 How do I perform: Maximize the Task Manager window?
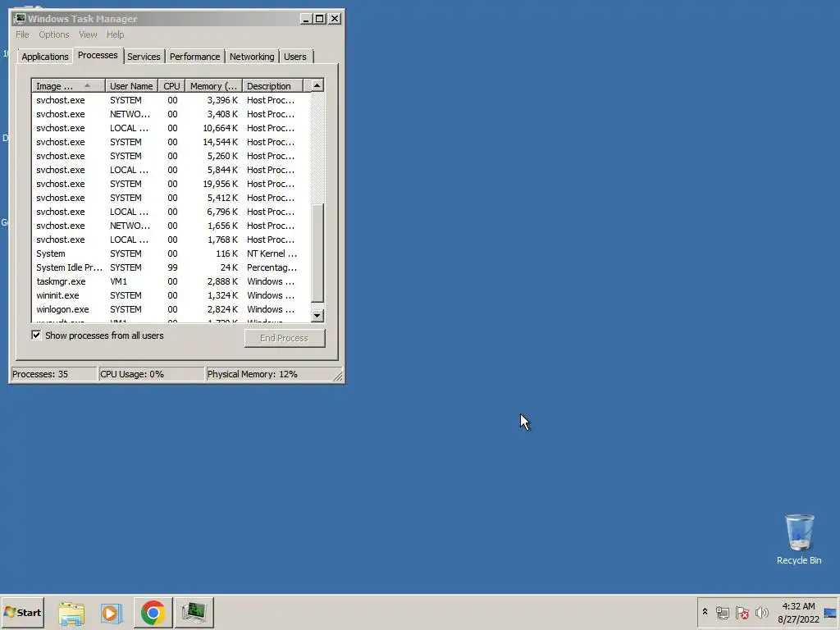click(320, 18)
